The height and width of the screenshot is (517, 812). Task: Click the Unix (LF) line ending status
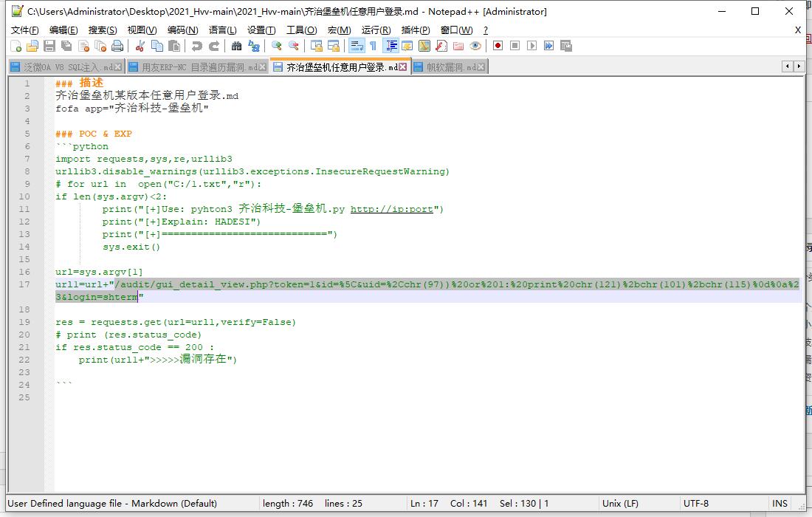tap(620, 504)
